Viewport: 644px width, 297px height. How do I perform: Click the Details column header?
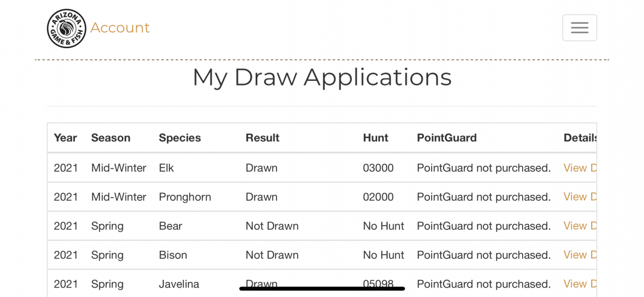(580, 138)
